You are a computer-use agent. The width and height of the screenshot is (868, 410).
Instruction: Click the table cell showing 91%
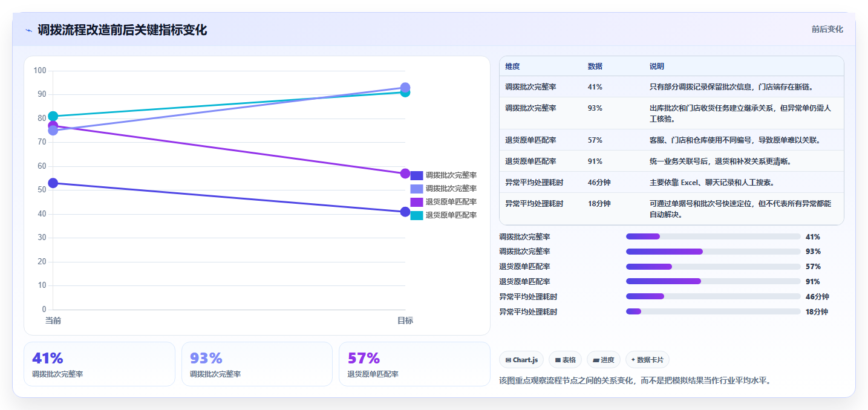pyautogui.click(x=595, y=161)
